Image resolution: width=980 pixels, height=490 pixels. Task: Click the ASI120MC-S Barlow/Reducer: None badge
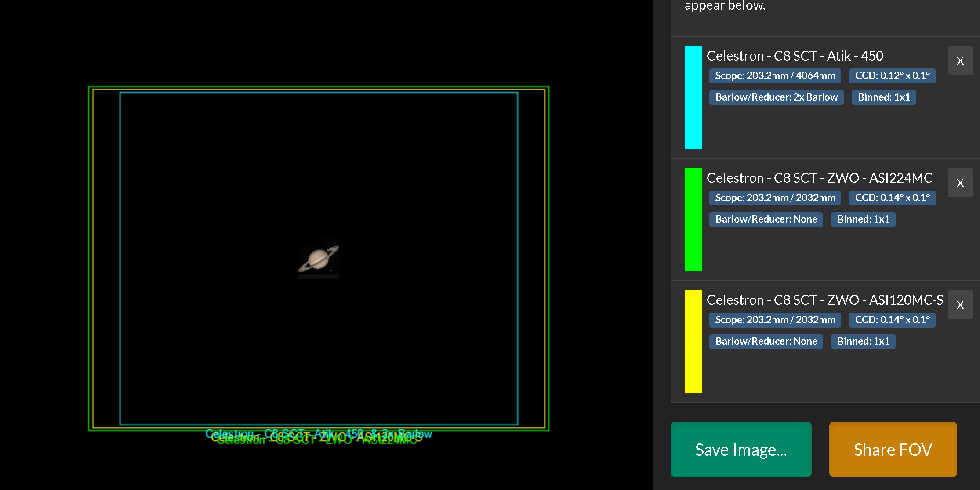click(x=766, y=341)
